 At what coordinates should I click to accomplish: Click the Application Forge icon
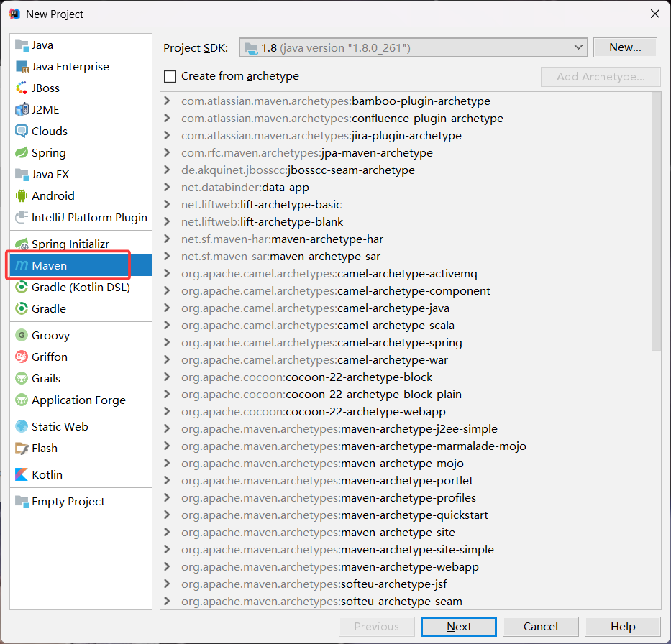click(x=22, y=400)
